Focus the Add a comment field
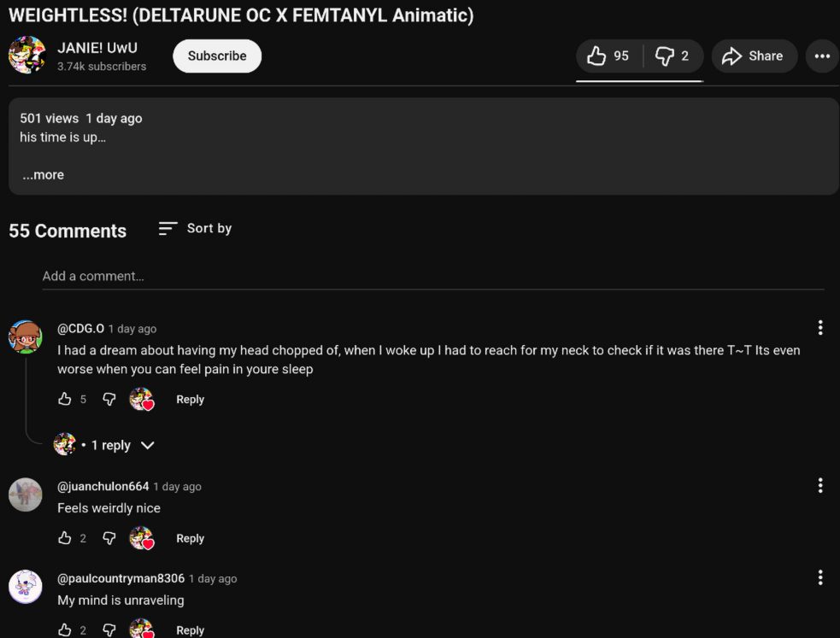The height and width of the screenshot is (638, 840). pyautogui.click(x=432, y=276)
